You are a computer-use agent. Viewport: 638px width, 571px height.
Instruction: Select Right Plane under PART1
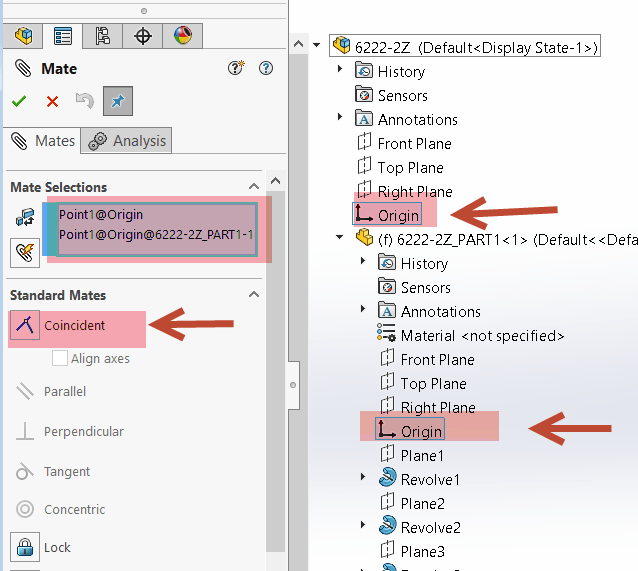[x=428, y=407]
